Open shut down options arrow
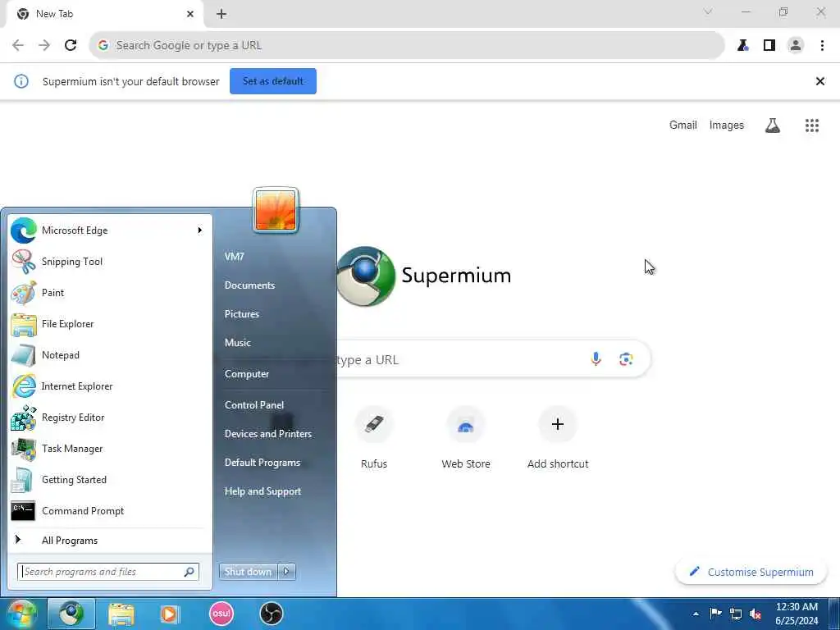Image resolution: width=840 pixels, height=630 pixels. coord(286,572)
